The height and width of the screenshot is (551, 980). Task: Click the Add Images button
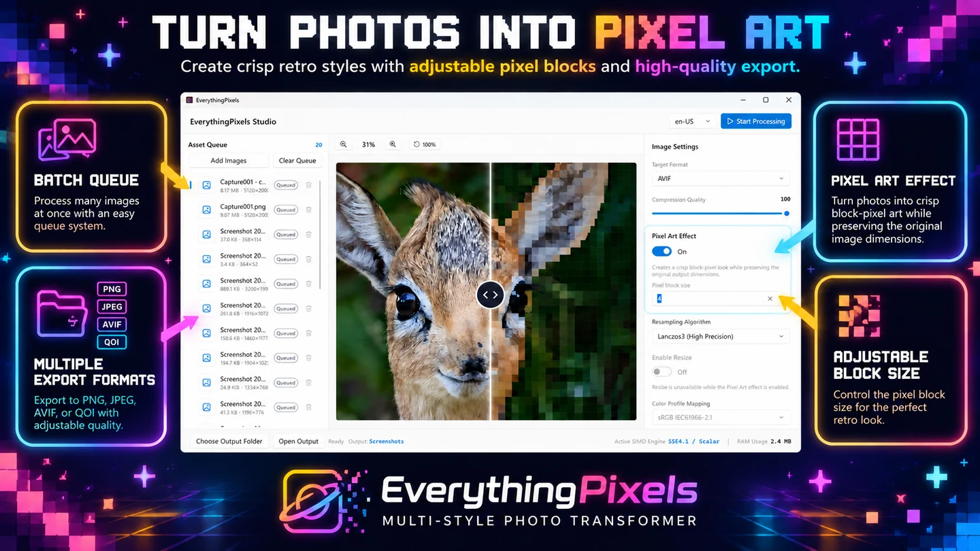[229, 161]
